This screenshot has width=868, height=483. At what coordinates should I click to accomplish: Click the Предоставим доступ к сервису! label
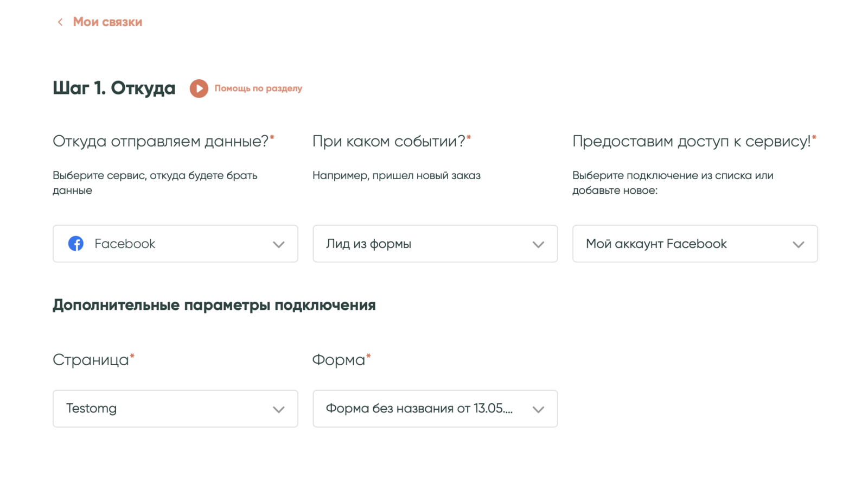point(691,142)
